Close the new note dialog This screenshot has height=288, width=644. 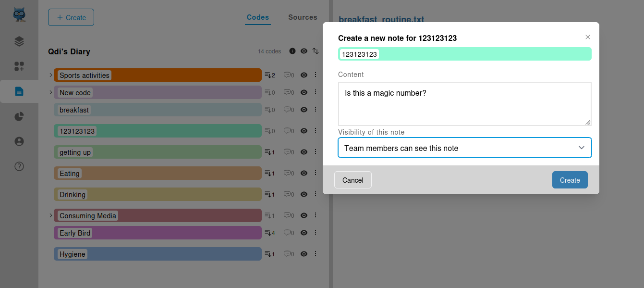588,37
